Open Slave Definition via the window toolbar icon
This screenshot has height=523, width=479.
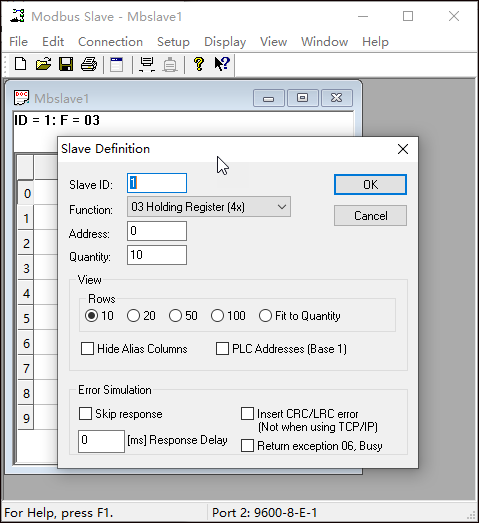point(117,64)
